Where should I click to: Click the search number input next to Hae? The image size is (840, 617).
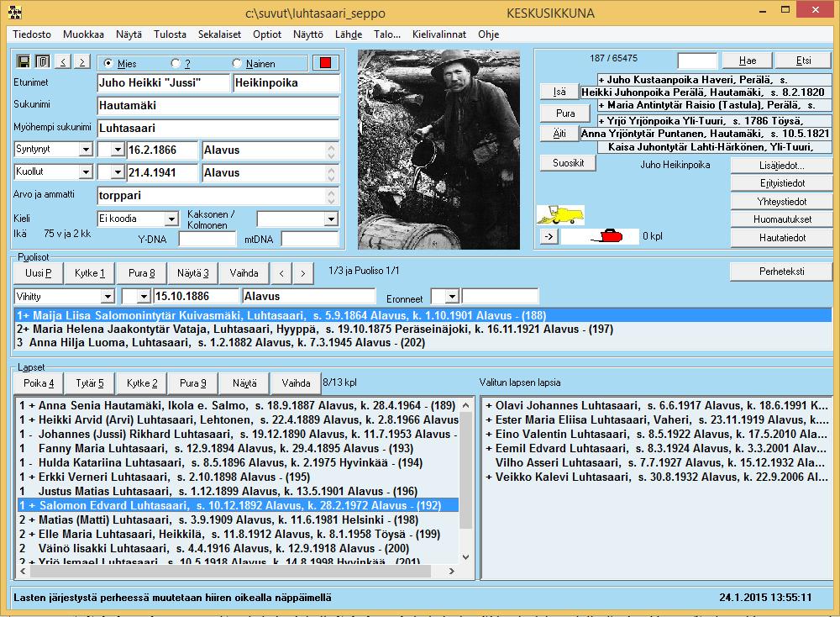click(x=697, y=61)
